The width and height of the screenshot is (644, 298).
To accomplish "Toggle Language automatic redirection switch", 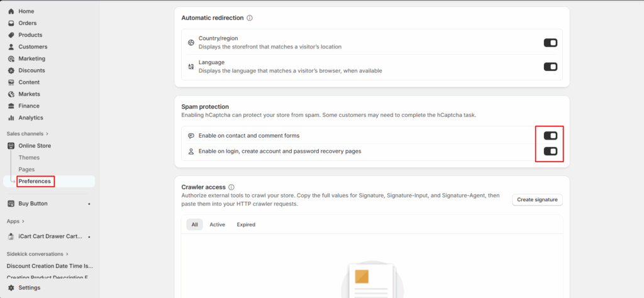I will click(550, 67).
